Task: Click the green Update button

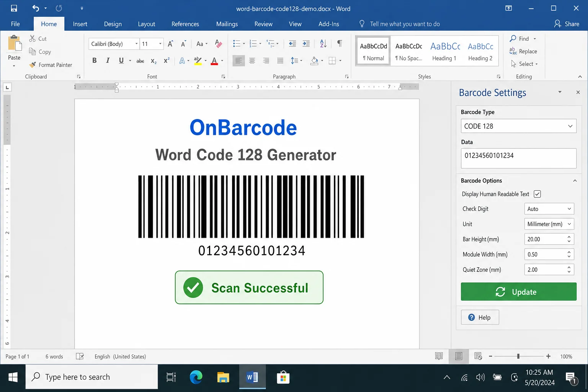Action: click(x=518, y=292)
